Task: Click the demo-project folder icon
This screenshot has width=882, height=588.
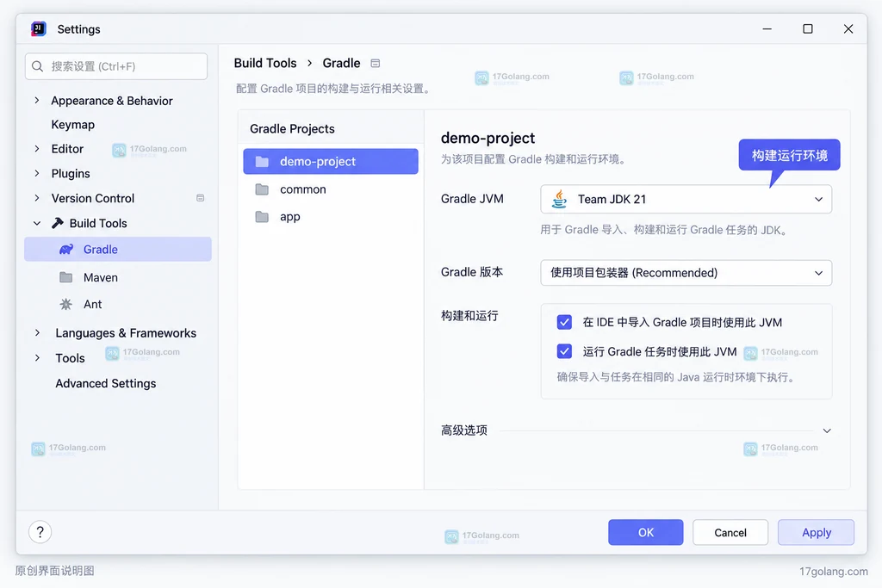Action: [x=262, y=161]
